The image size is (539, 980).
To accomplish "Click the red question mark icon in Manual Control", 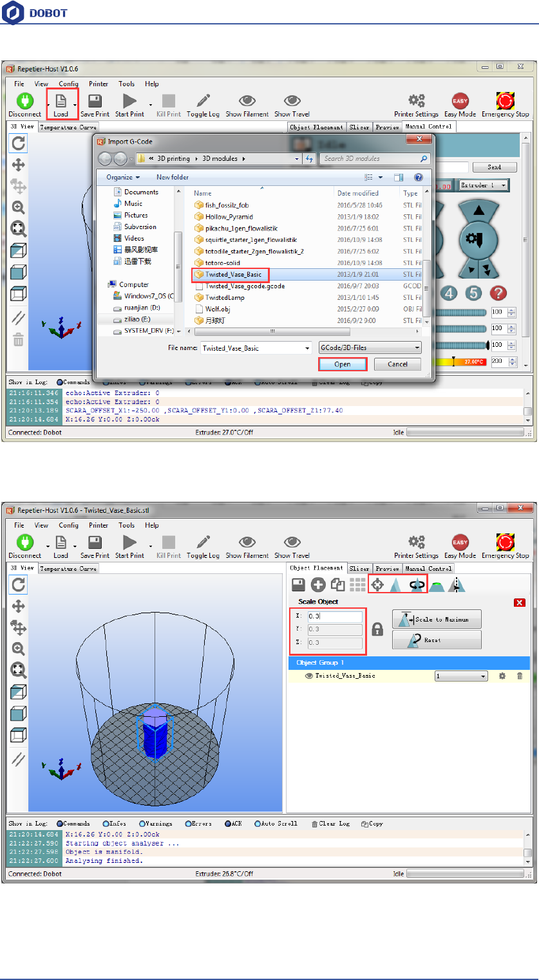I will pos(498,293).
